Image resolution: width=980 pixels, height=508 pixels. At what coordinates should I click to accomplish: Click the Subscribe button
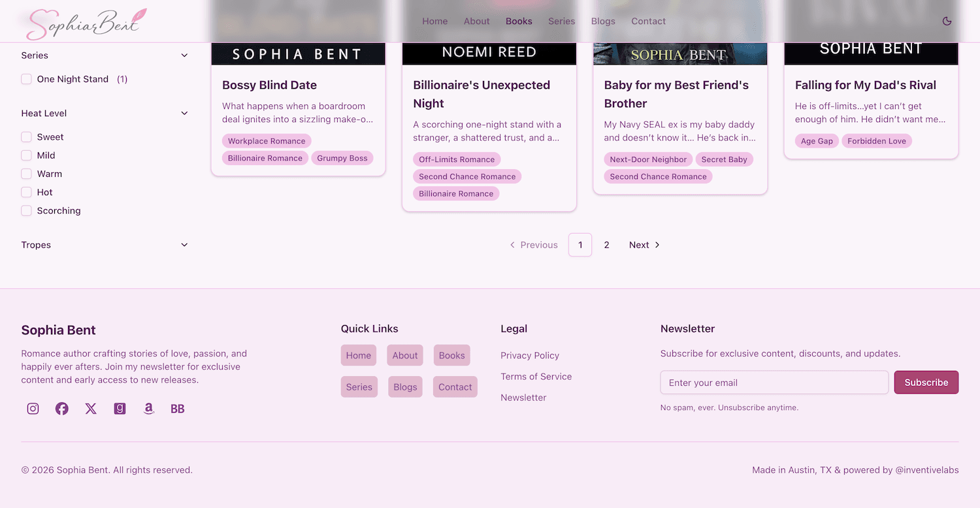point(926,382)
